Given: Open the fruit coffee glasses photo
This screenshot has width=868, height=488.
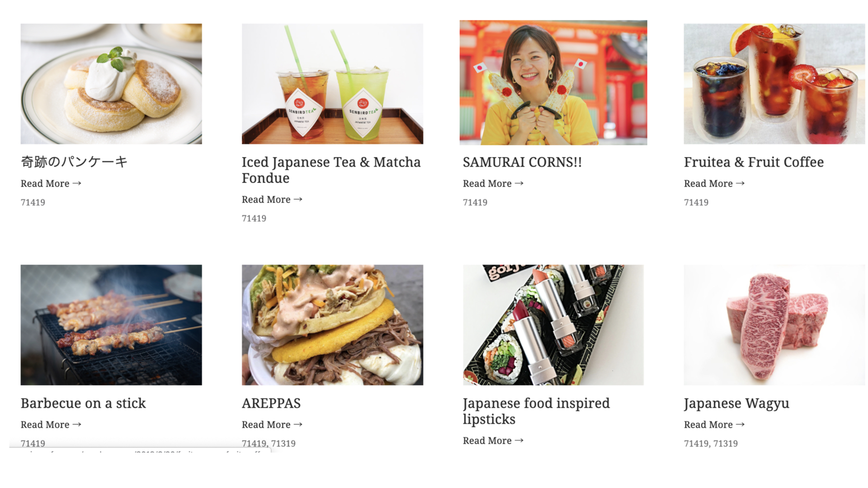Looking at the screenshot, I should click(774, 84).
